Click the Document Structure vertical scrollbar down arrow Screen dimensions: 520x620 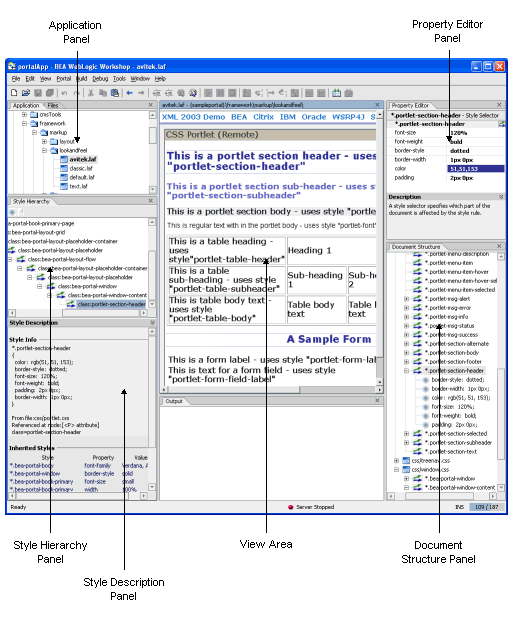tap(501, 488)
